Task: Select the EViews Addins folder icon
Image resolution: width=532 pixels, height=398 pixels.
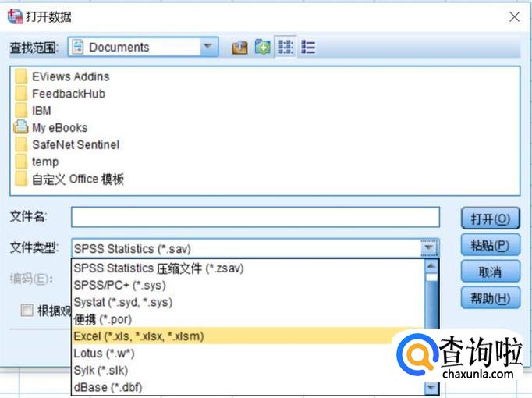Action: 21,76
